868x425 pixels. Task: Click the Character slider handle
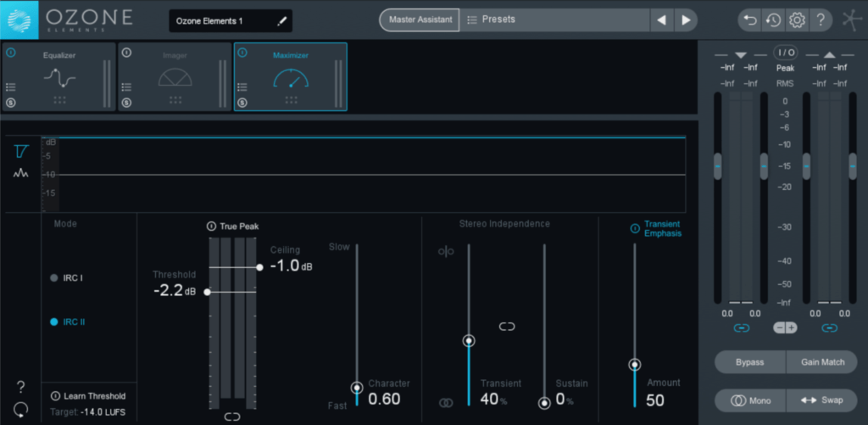[x=357, y=388]
